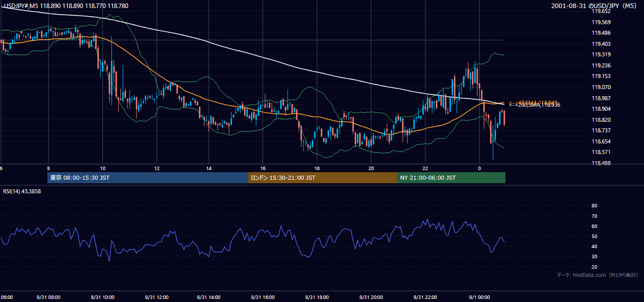Click hour marker 20 under price chart
Image resolution: width=644 pixels, height=302 pixels.
point(371,168)
